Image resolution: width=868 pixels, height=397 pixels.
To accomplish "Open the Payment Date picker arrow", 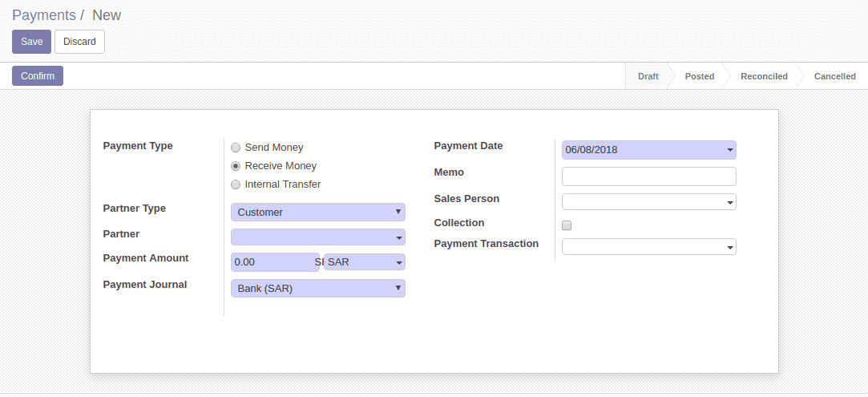I will tap(729, 150).
